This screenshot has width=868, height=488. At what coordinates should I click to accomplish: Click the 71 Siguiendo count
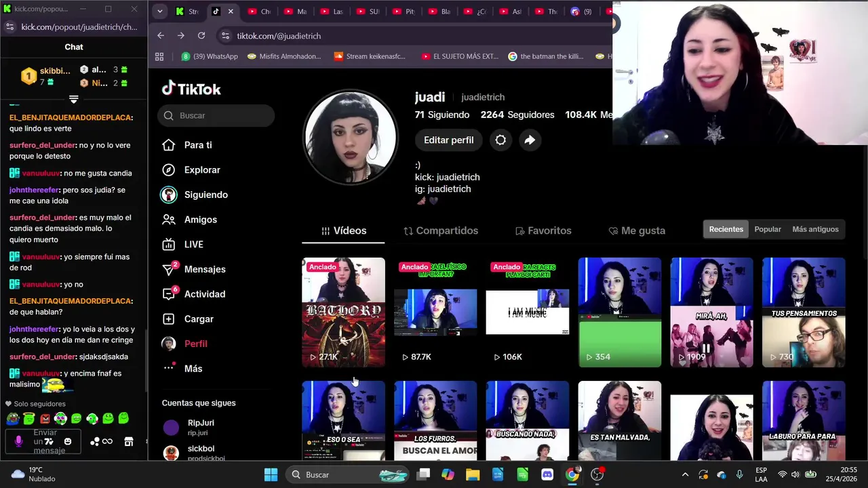[x=441, y=115]
